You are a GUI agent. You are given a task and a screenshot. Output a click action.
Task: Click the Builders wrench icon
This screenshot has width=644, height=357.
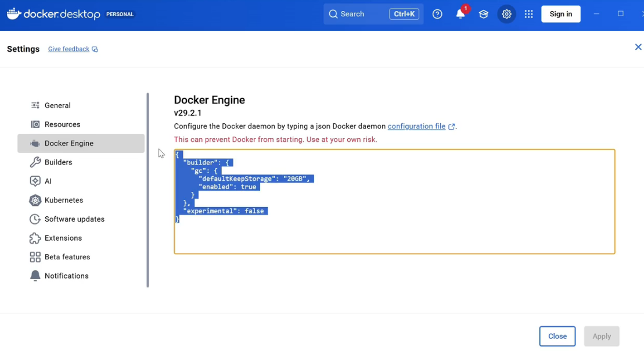[35, 162]
